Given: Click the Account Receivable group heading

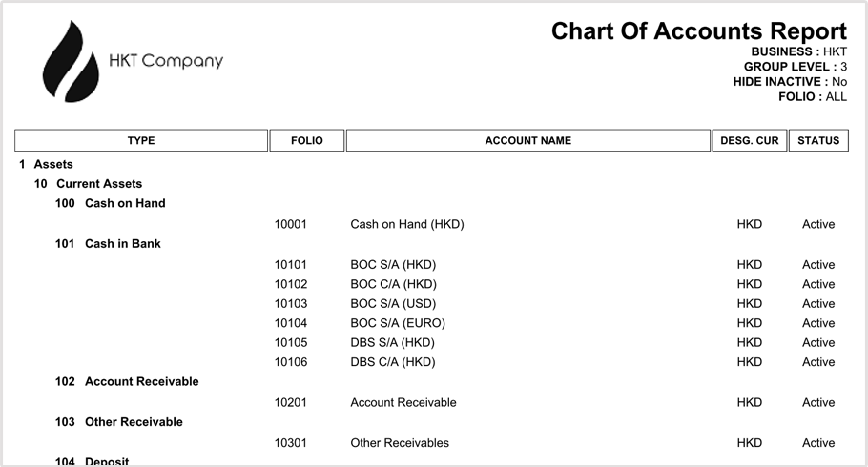Looking at the screenshot, I should (x=141, y=381).
